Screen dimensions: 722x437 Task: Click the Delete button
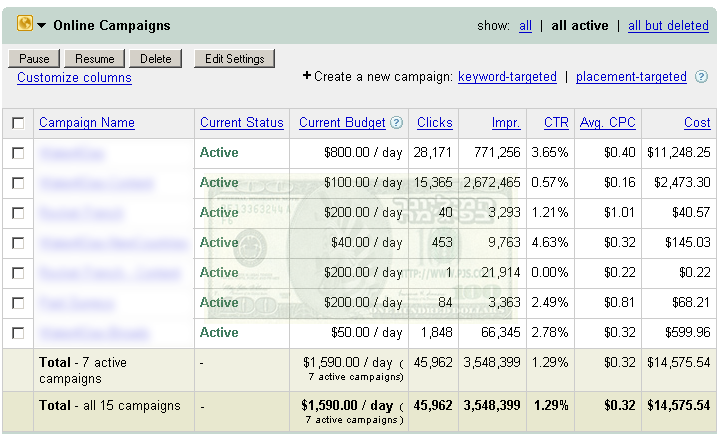point(156,59)
